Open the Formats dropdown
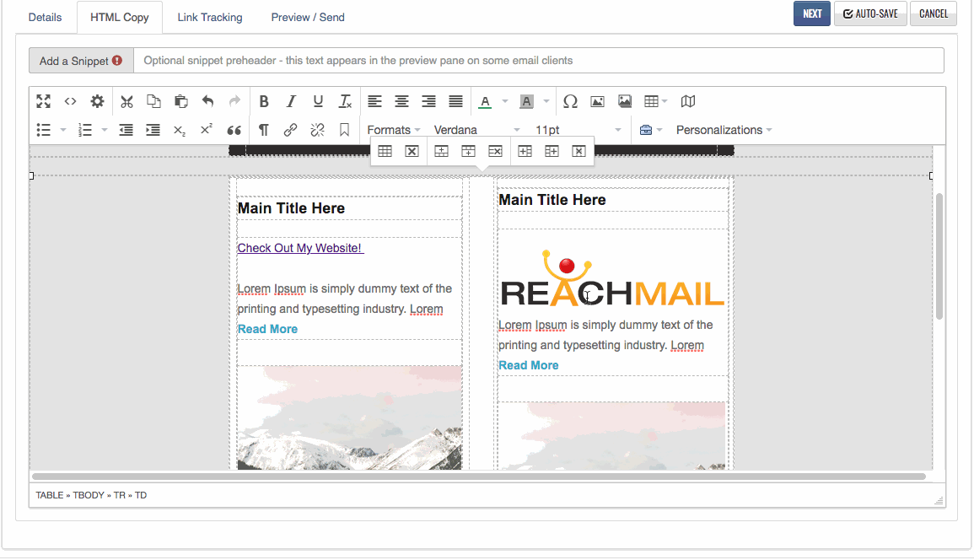The width and height of the screenshot is (974, 560). coord(393,130)
